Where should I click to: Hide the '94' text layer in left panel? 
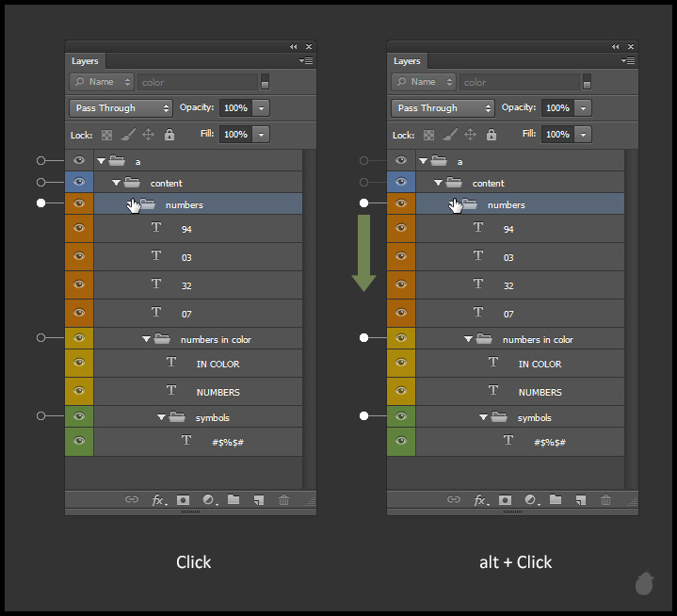pyautogui.click(x=79, y=229)
